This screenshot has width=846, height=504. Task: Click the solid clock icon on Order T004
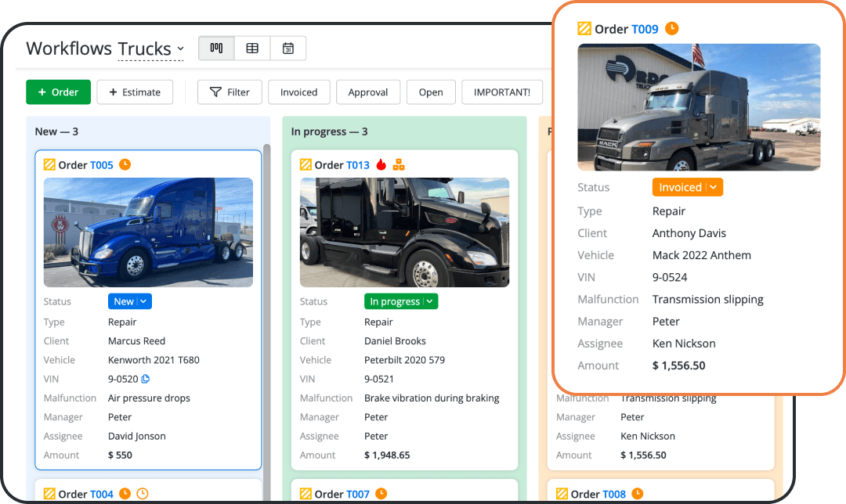pyautogui.click(x=125, y=493)
